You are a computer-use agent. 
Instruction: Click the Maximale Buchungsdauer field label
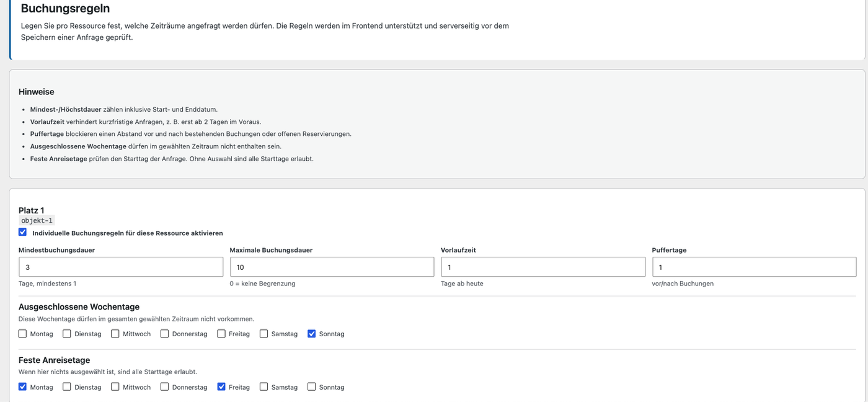[271, 250]
